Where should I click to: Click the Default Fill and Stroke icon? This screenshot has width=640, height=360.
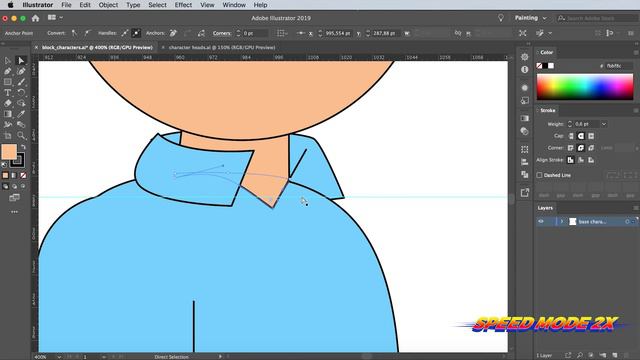pos(4,164)
